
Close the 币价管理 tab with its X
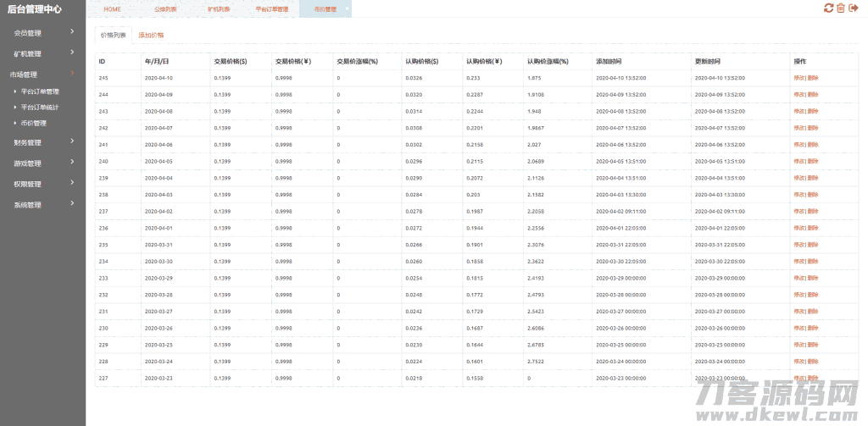[x=348, y=8]
